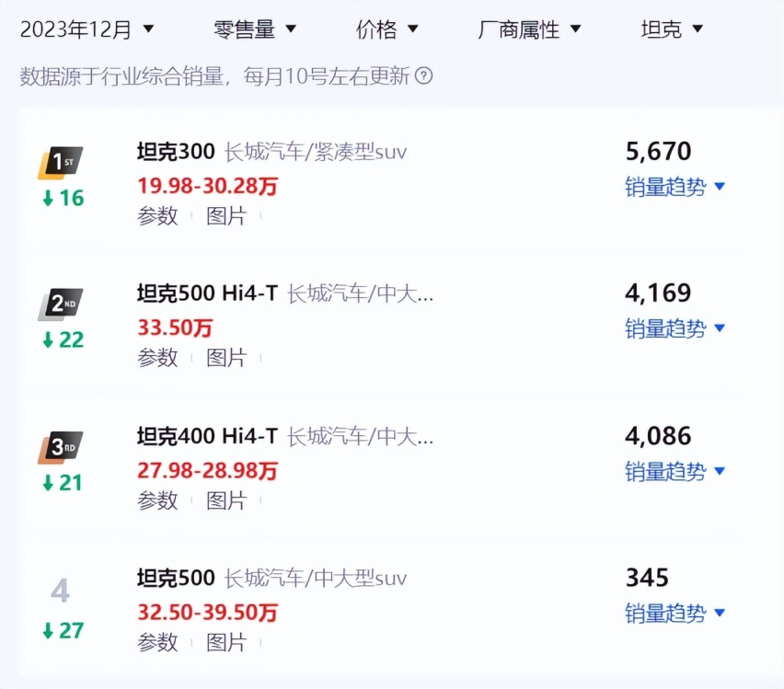
Task: View 参数 for 坦克500 Hi4-T
Action: click(x=157, y=358)
